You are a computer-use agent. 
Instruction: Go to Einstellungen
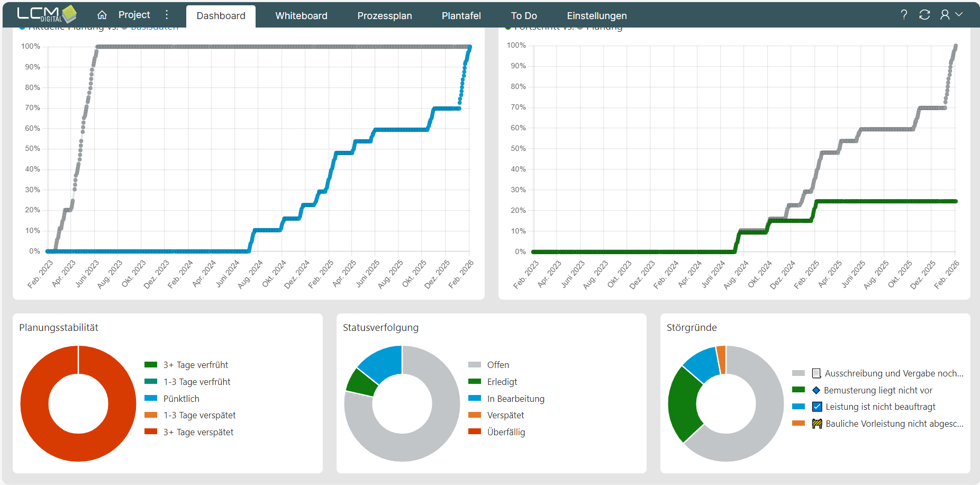596,16
